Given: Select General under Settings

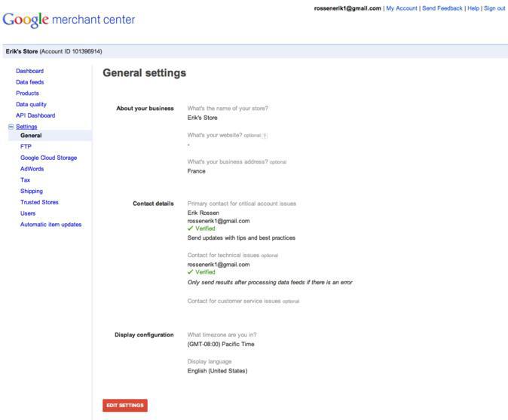Looking at the screenshot, I should pos(31,136).
